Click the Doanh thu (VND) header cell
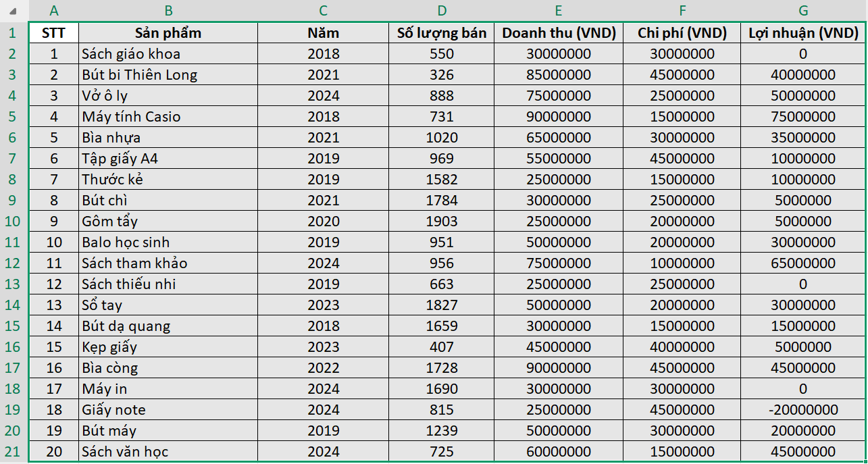Screen dimensions: 868x464 pos(559,33)
